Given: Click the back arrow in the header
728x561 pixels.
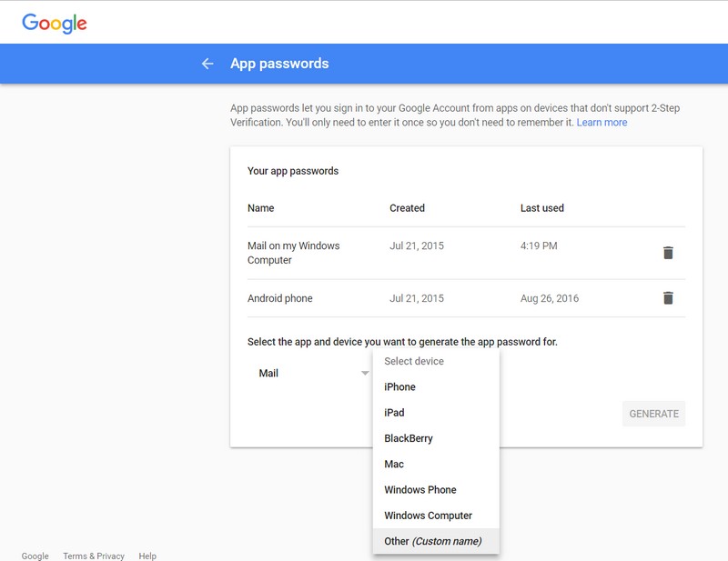Looking at the screenshot, I should click(x=207, y=64).
